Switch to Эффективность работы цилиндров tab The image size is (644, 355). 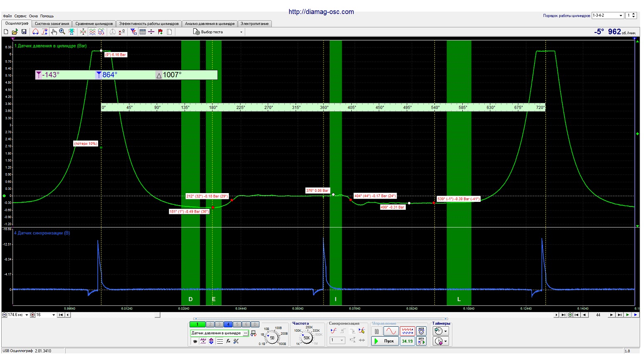click(149, 24)
